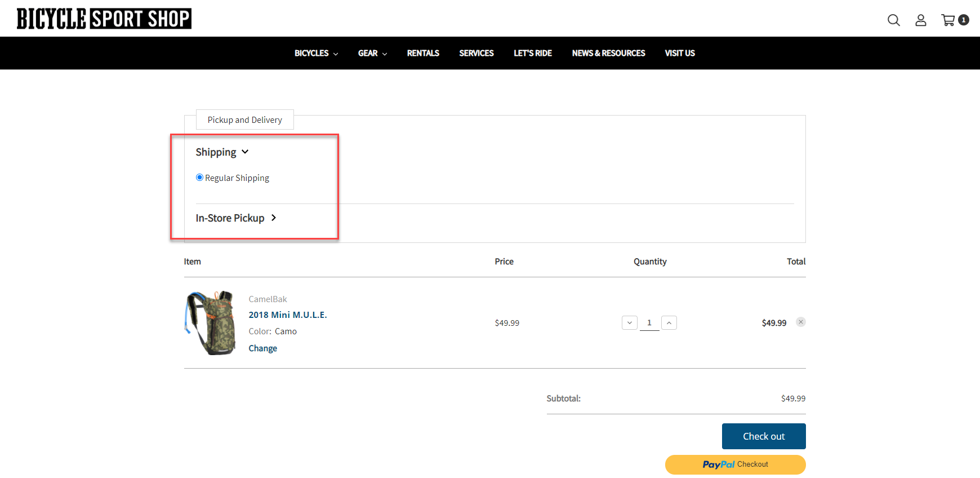The width and height of the screenshot is (980, 478).
Task: Open the Services menu item
Action: [476, 53]
